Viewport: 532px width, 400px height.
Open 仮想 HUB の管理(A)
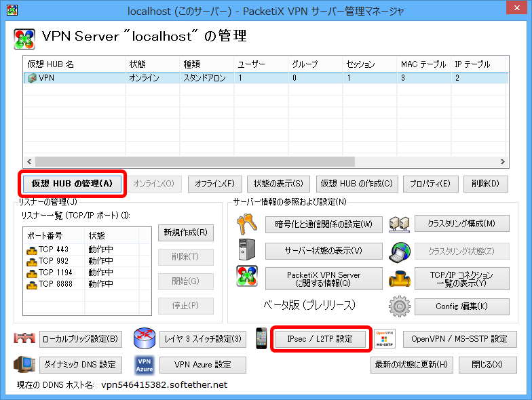click(72, 184)
